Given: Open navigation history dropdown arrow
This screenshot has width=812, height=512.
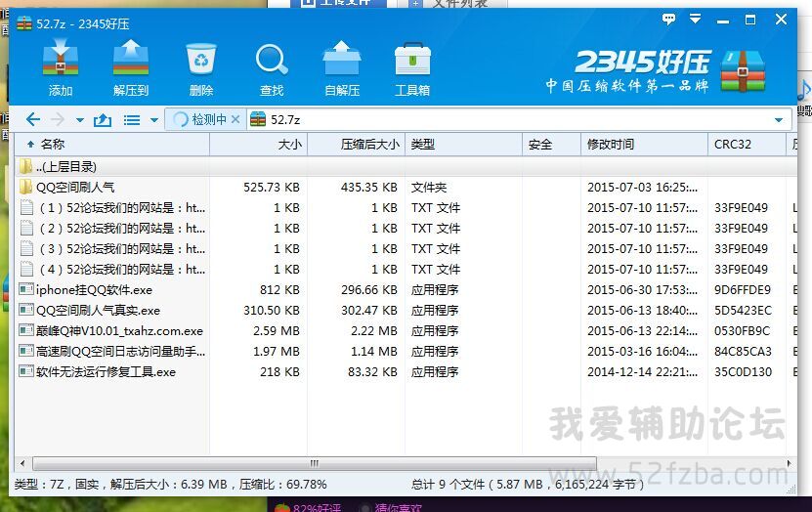Looking at the screenshot, I should [x=80, y=120].
